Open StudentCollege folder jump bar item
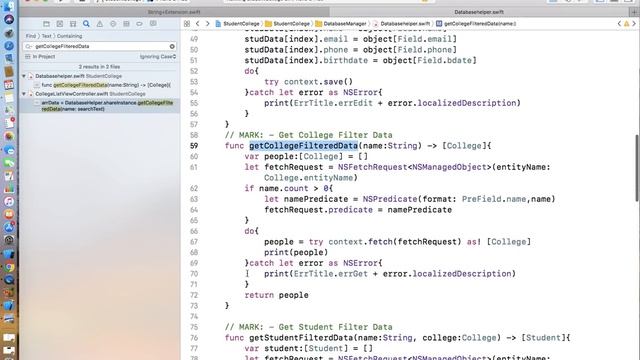Screen dimensions: 640x360 pos(288,24)
